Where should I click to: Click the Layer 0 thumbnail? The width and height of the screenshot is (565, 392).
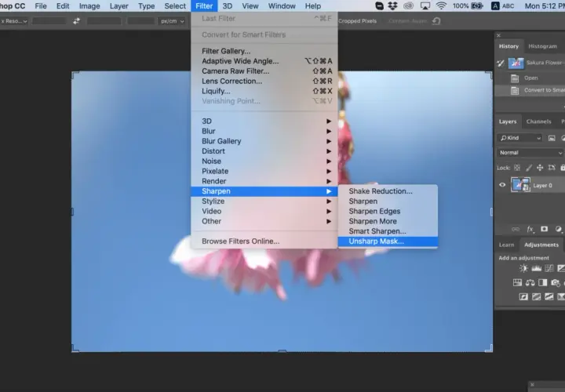click(520, 185)
